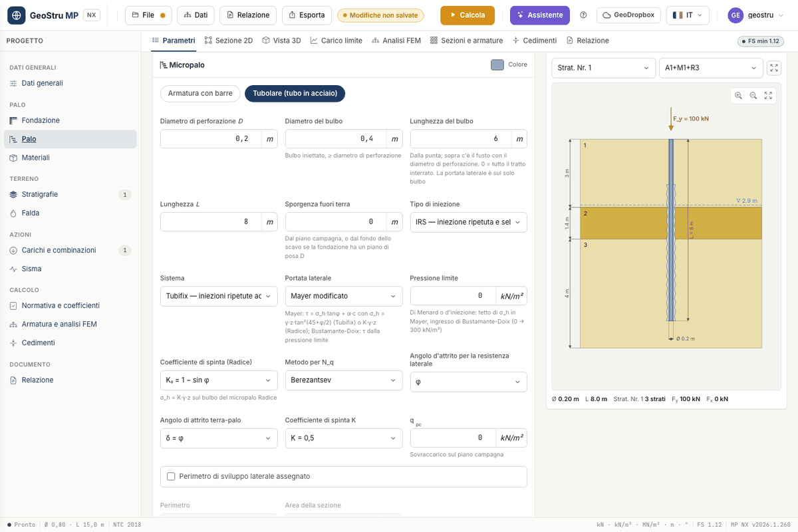Enable Perimetro di sviluppo laterale assegnato
The width and height of the screenshot is (798, 532).
pyautogui.click(x=171, y=476)
